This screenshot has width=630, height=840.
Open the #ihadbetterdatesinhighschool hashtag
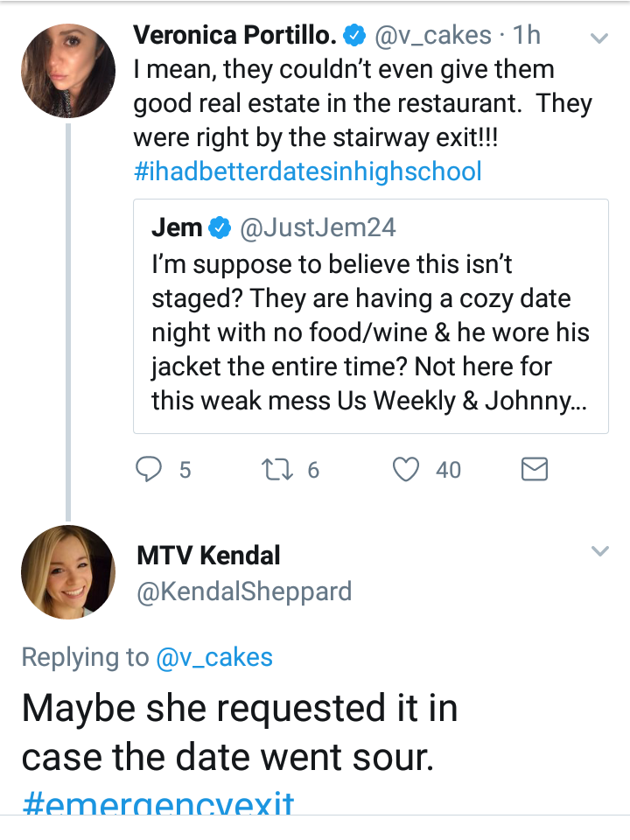(307, 171)
